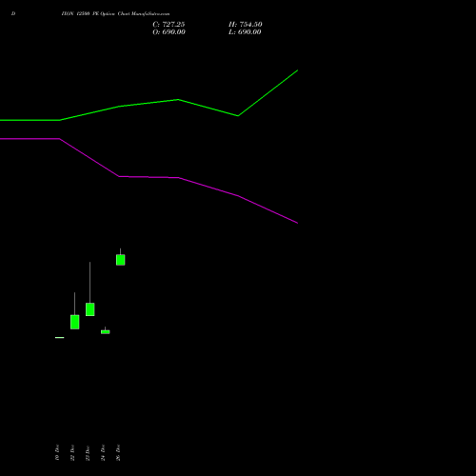Click the '26 Dec' date axis label
476x476 pixels.
click(x=118, y=452)
